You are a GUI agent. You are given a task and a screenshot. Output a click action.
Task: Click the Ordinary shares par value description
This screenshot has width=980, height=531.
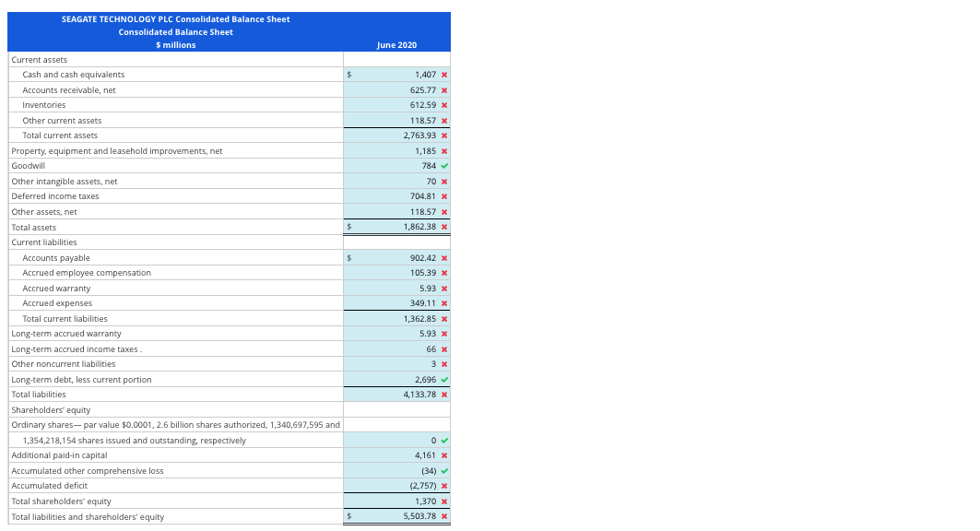click(x=175, y=425)
